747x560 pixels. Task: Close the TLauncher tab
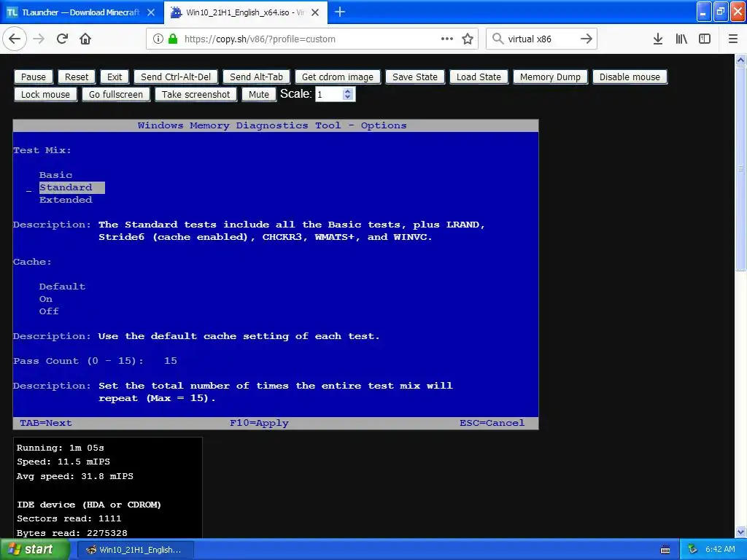[151, 12]
